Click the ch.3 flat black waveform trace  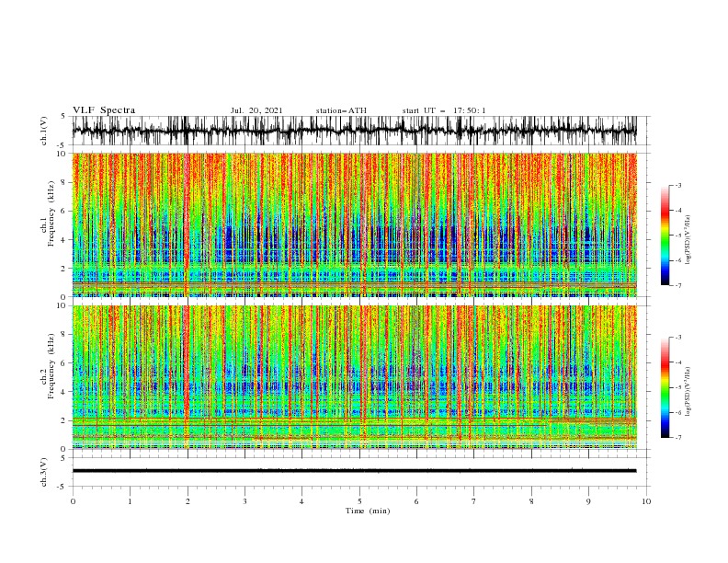click(354, 471)
